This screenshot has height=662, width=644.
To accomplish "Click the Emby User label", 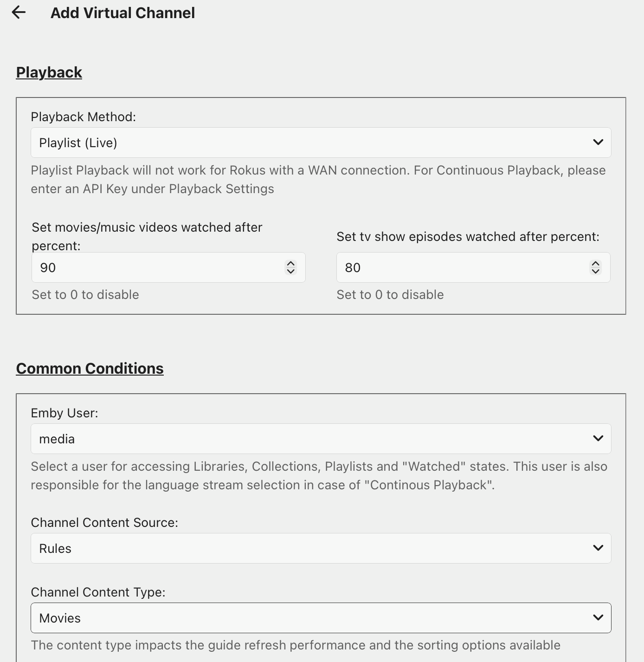I will point(64,413).
